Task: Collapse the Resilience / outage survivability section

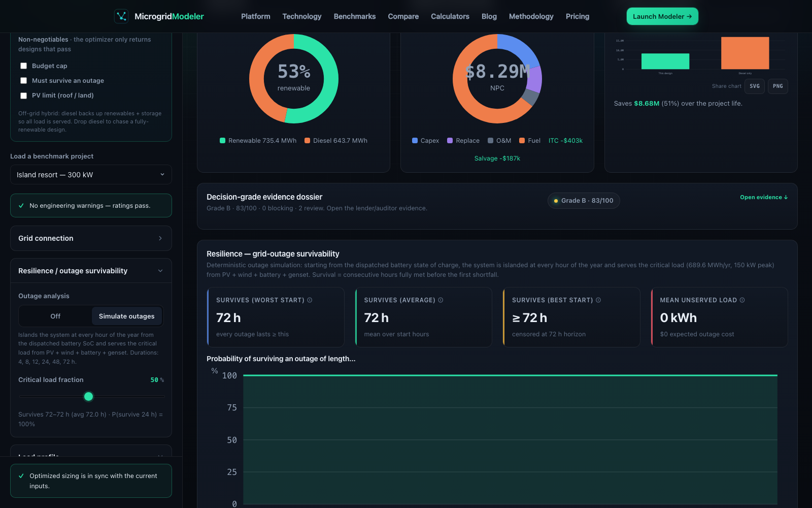Action: tap(91, 271)
